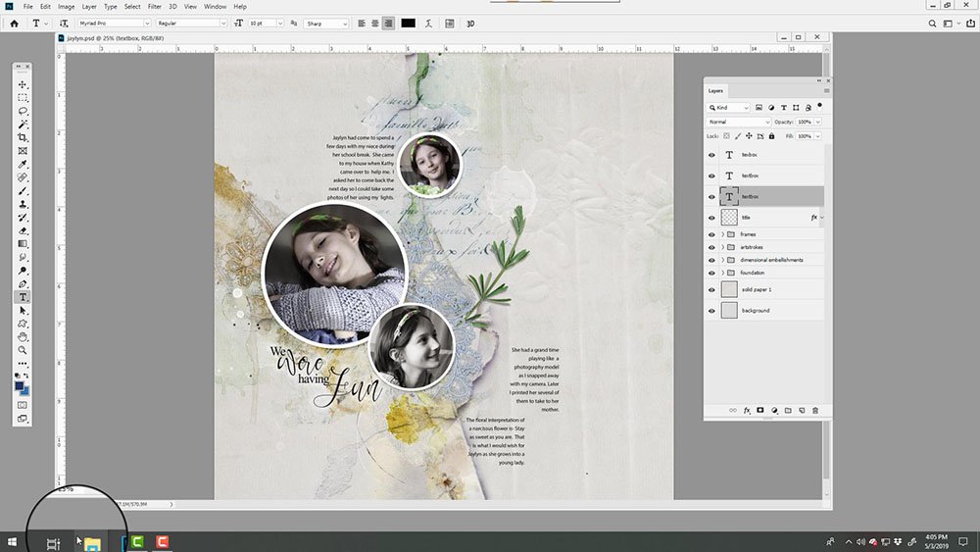Select the Eraser tool
This screenshot has height=552, width=980.
pos(23,230)
